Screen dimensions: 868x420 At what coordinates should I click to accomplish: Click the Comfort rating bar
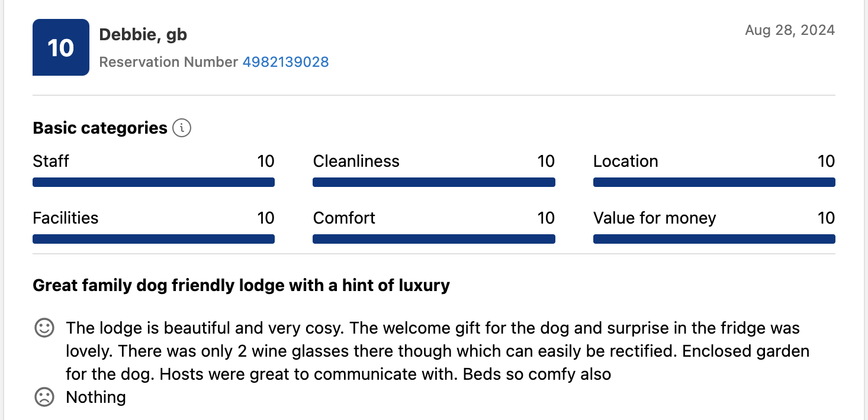click(433, 239)
